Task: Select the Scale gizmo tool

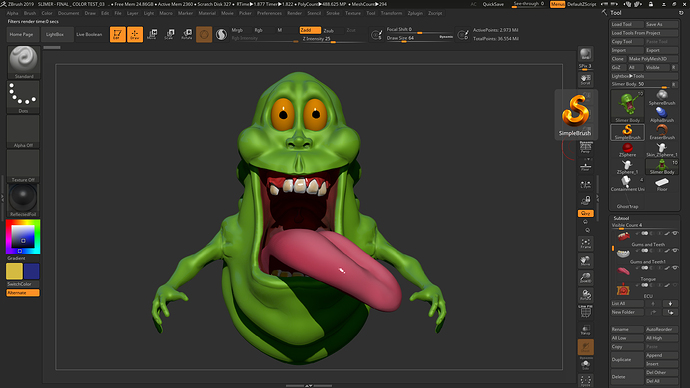Action: coord(169,34)
